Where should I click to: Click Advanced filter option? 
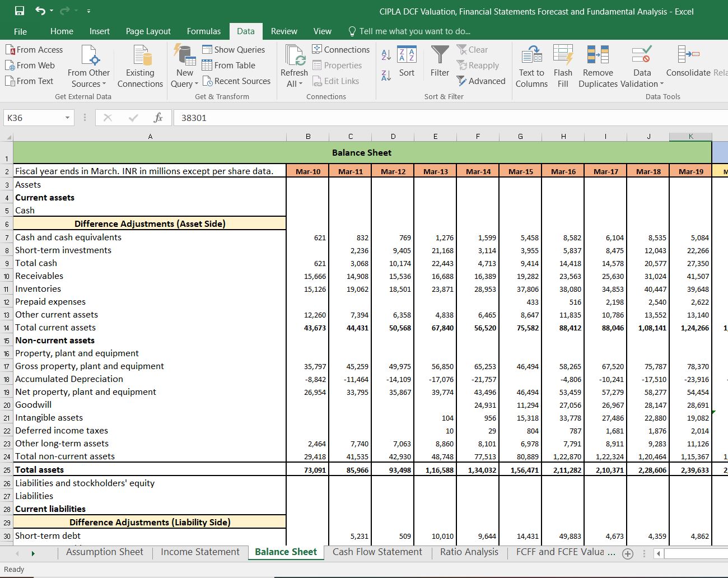pyautogui.click(x=481, y=81)
